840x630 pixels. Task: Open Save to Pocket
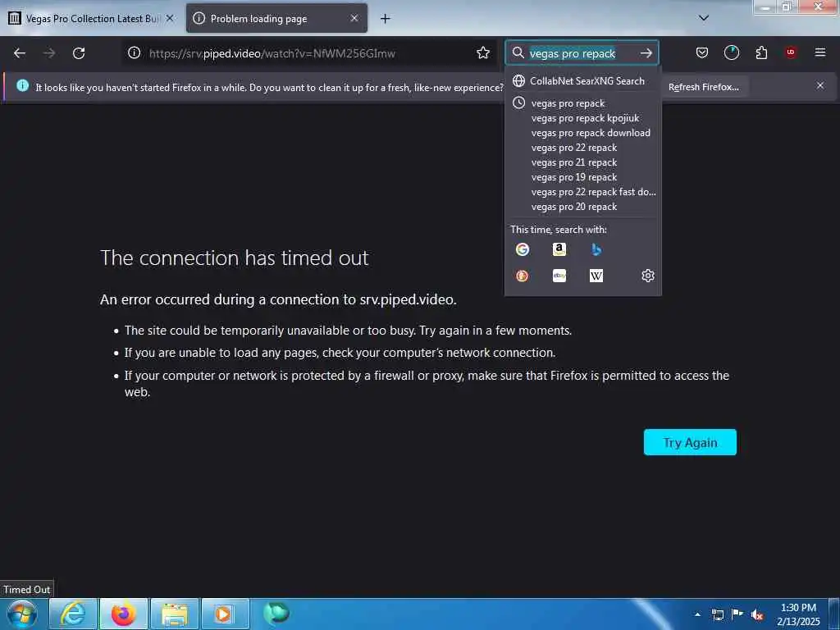click(x=702, y=52)
